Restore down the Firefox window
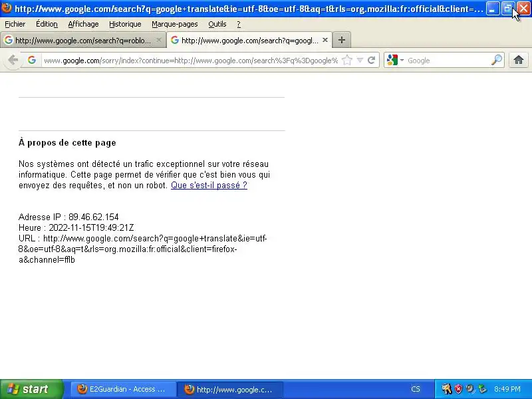 pos(508,9)
